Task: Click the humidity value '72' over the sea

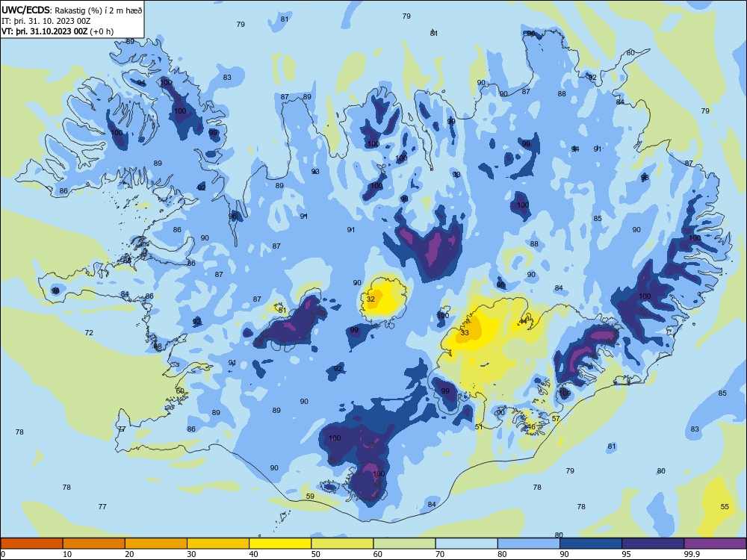Action: tap(89, 332)
